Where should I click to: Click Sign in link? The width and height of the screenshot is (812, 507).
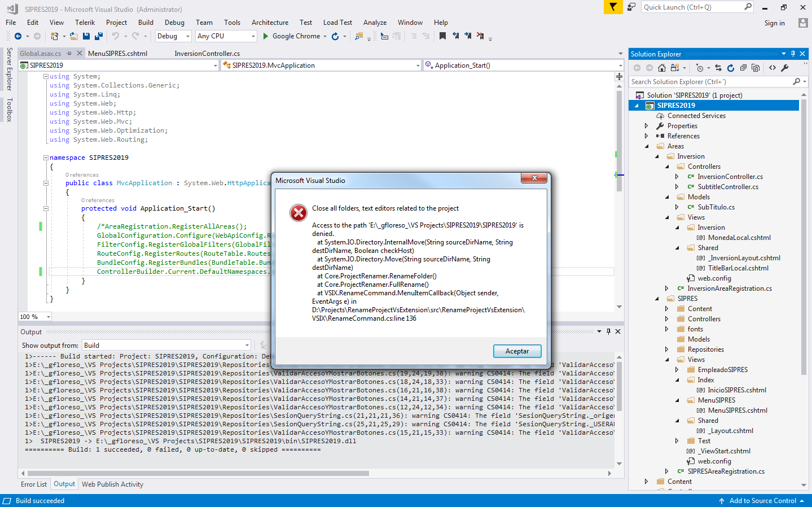(x=774, y=23)
